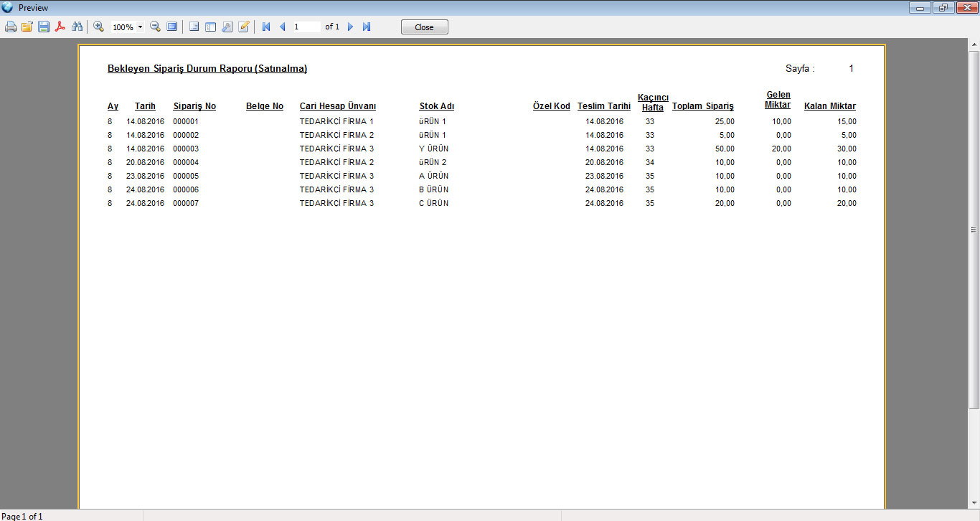Image resolution: width=980 pixels, height=521 pixels.
Task: Click stock name B ÜRÜN
Action: point(434,189)
